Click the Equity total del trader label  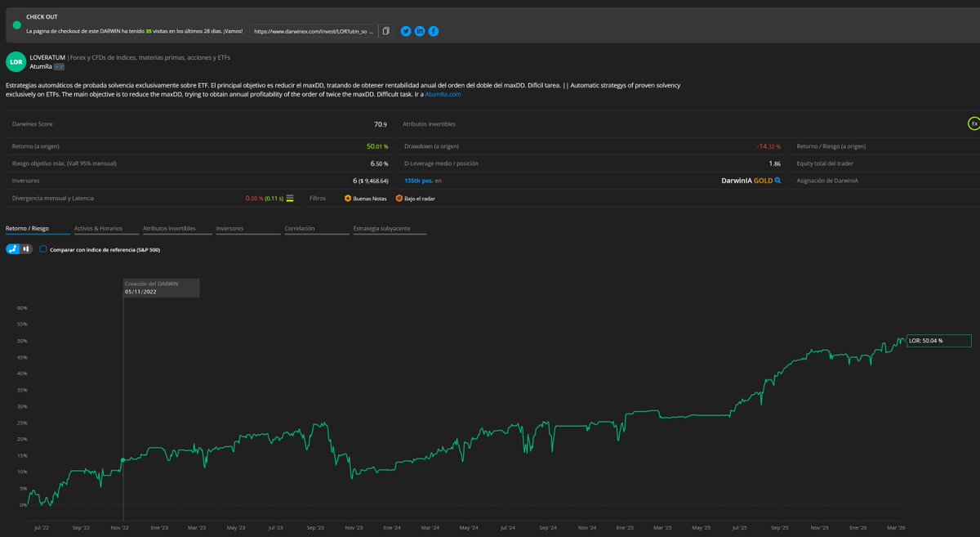click(826, 163)
